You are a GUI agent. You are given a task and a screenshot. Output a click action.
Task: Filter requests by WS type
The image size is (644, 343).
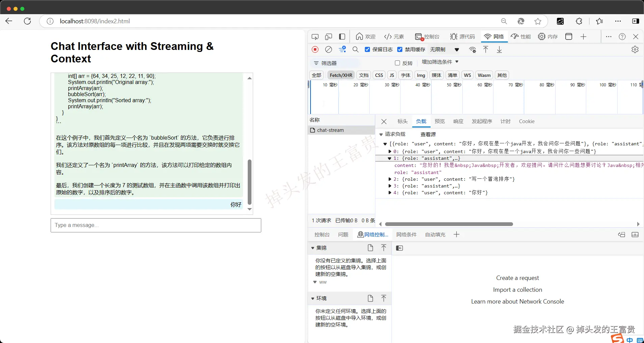click(467, 75)
